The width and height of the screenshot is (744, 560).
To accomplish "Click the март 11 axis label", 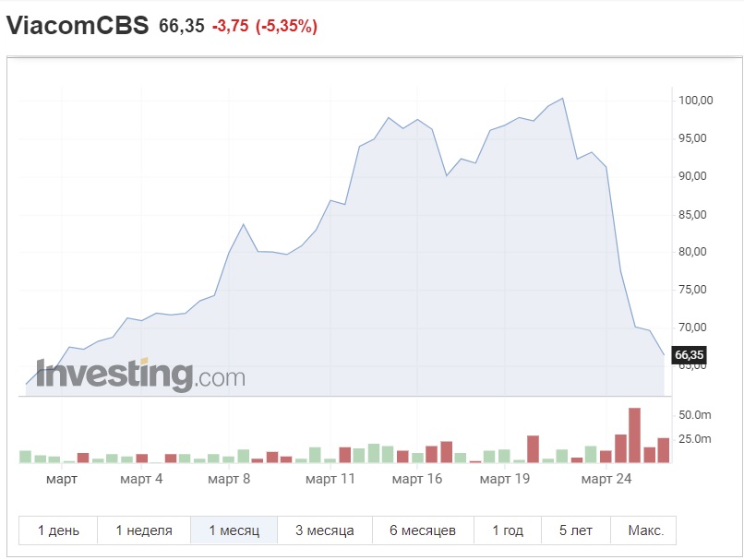I will pyautogui.click(x=330, y=479).
